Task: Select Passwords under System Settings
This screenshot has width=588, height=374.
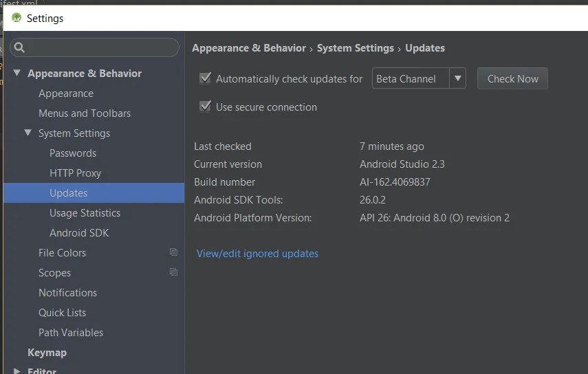Action: point(73,153)
